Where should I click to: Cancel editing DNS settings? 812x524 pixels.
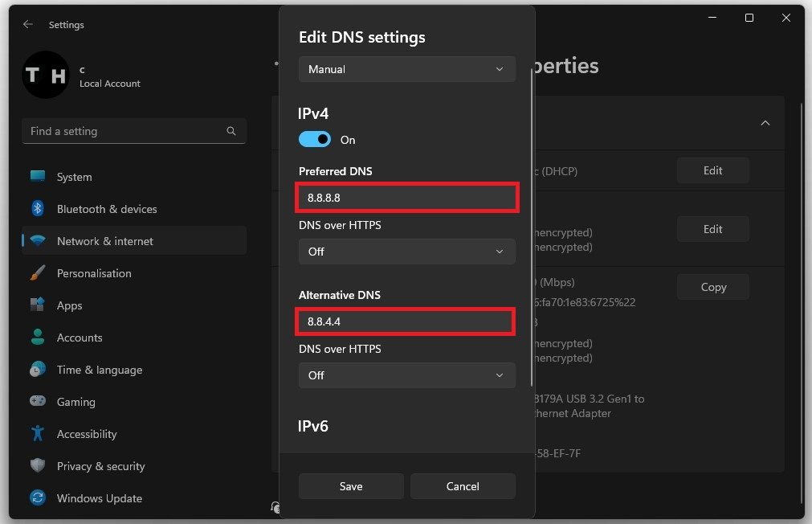[x=463, y=486]
